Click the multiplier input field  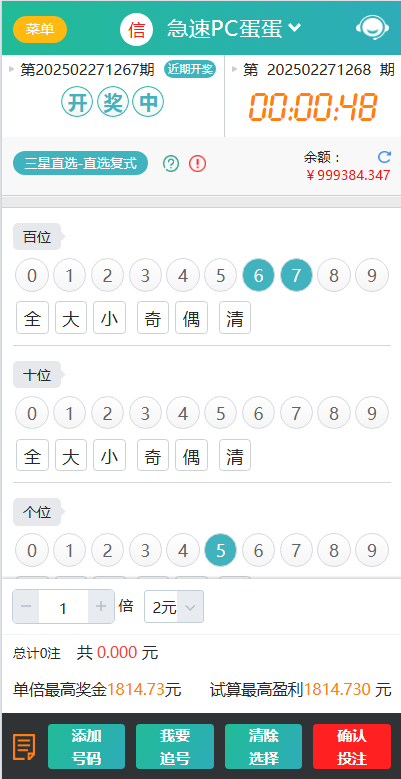click(x=64, y=607)
